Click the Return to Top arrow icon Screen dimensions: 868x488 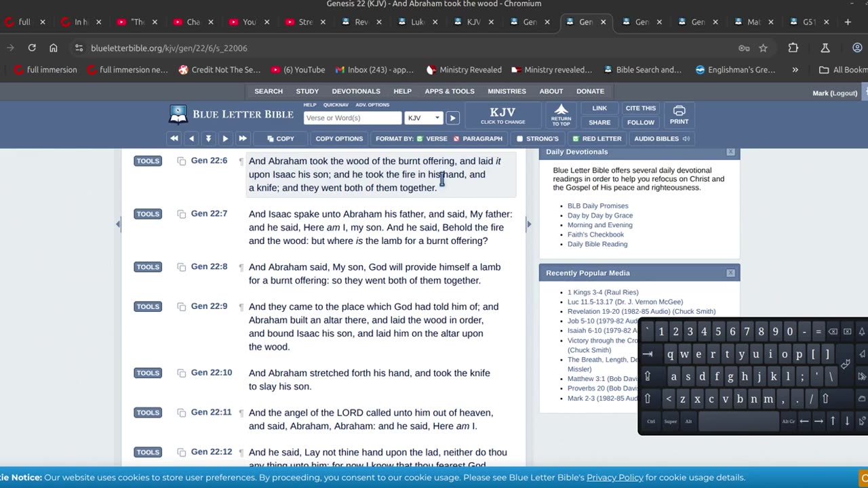click(561, 115)
